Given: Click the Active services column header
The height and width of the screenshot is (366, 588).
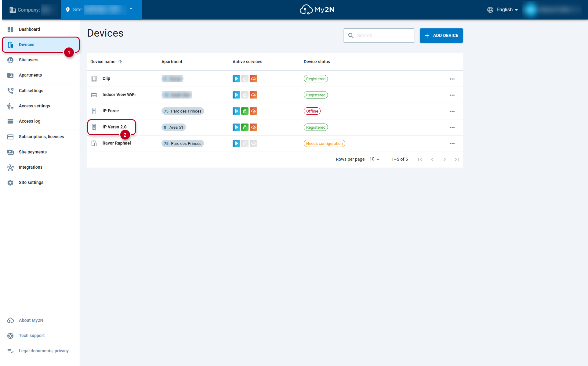Looking at the screenshot, I should pyautogui.click(x=247, y=62).
